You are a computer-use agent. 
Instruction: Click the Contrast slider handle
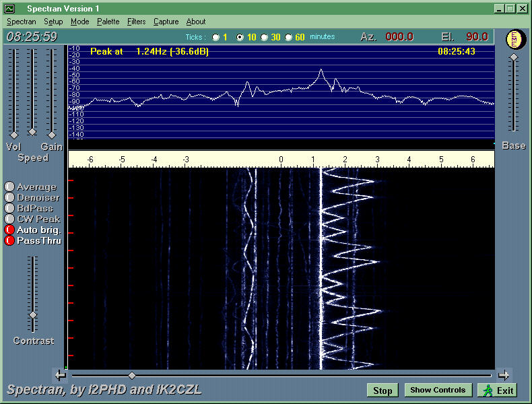pos(32,314)
